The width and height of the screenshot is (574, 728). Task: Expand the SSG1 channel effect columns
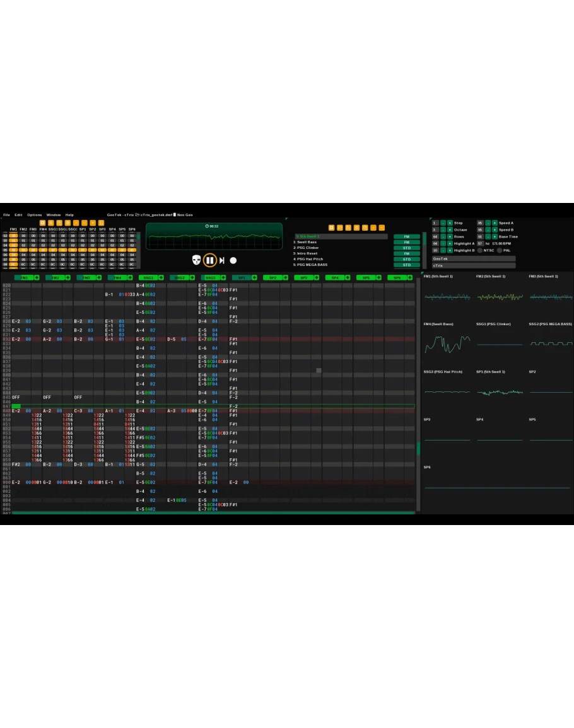point(161,277)
